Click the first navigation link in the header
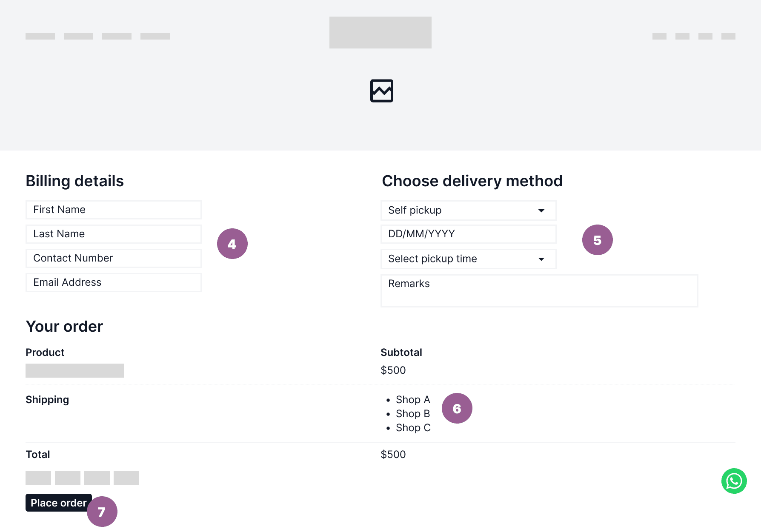Viewport: 761px width, 532px height. 40,36
